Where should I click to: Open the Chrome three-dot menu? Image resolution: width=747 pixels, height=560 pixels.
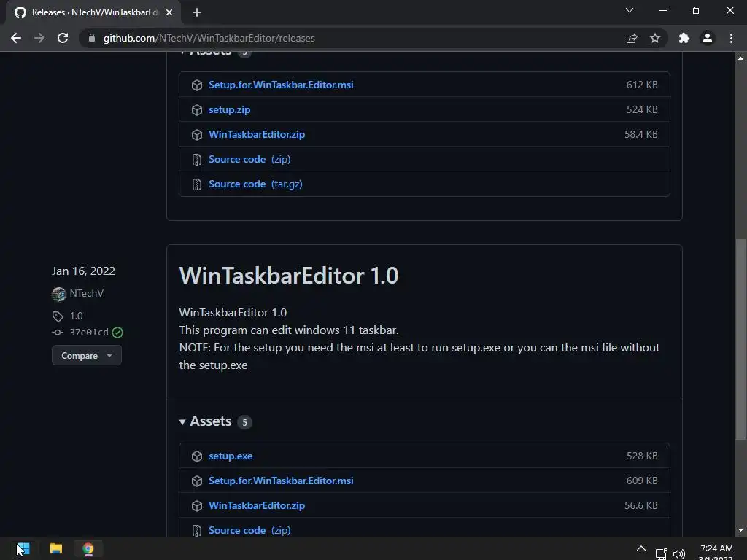[x=731, y=38]
